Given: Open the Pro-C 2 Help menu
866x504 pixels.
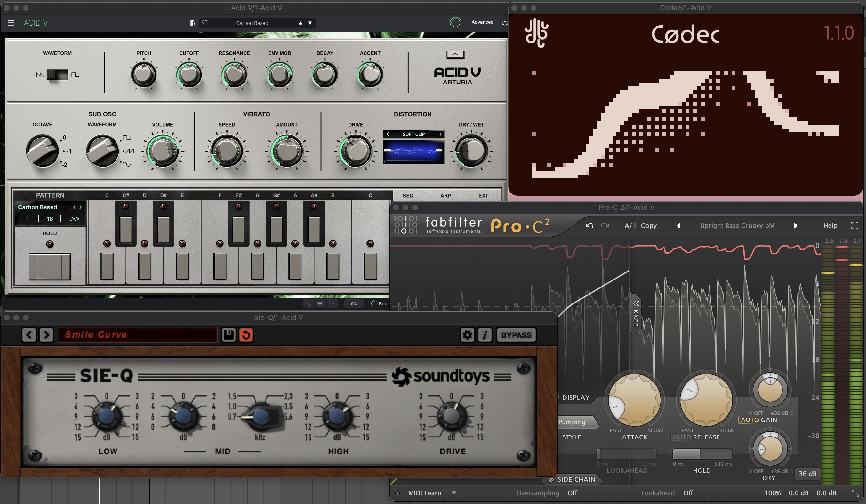Looking at the screenshot, I should tap(830, 225).
